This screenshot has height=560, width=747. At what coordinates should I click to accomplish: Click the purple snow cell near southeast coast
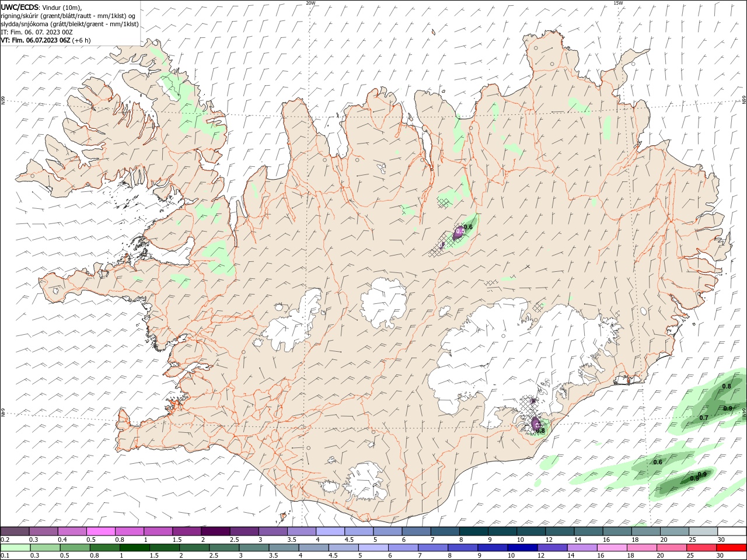point(536,424)
